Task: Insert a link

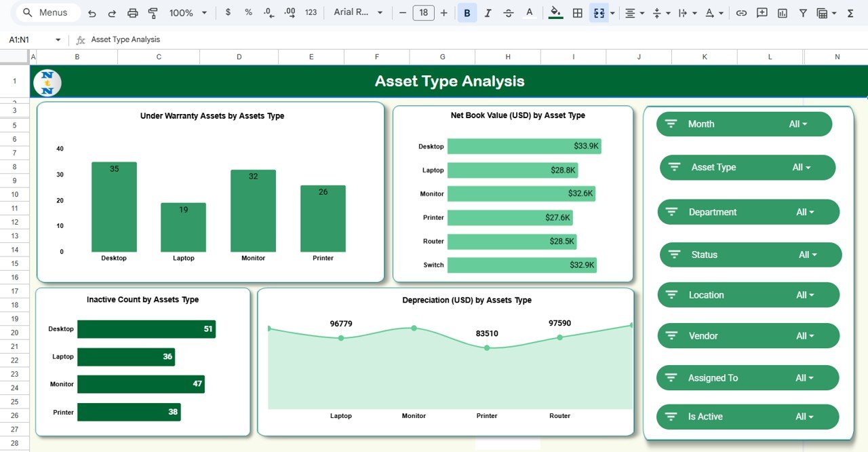Action: 741,12
